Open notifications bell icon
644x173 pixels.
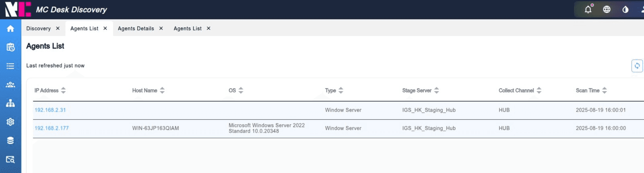click(x=588, y=9)
